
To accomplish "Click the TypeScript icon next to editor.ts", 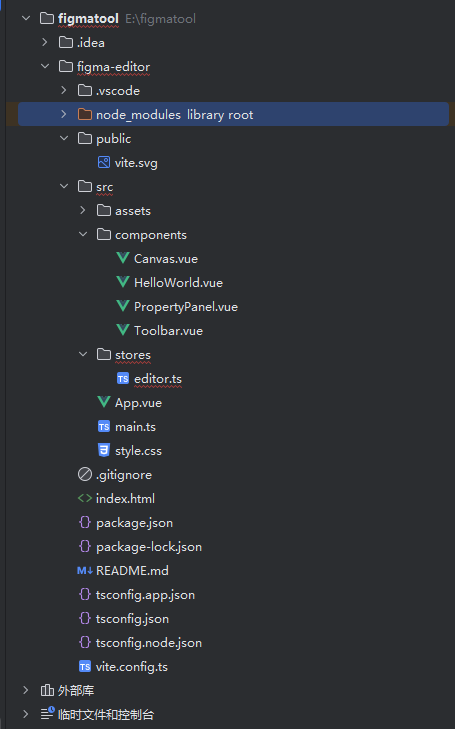I will [123, 379].
